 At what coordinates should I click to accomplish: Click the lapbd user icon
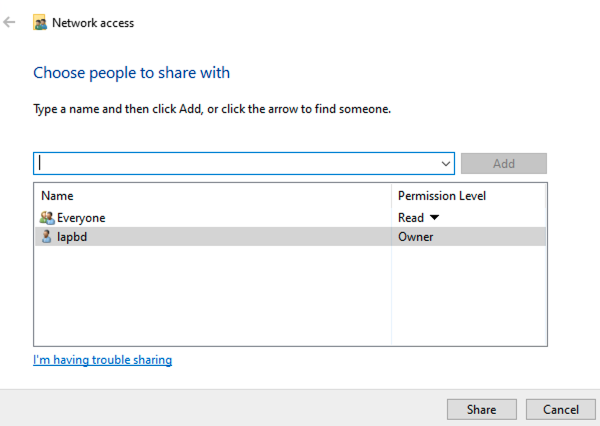pyautogui.click(x=46, y=237)
